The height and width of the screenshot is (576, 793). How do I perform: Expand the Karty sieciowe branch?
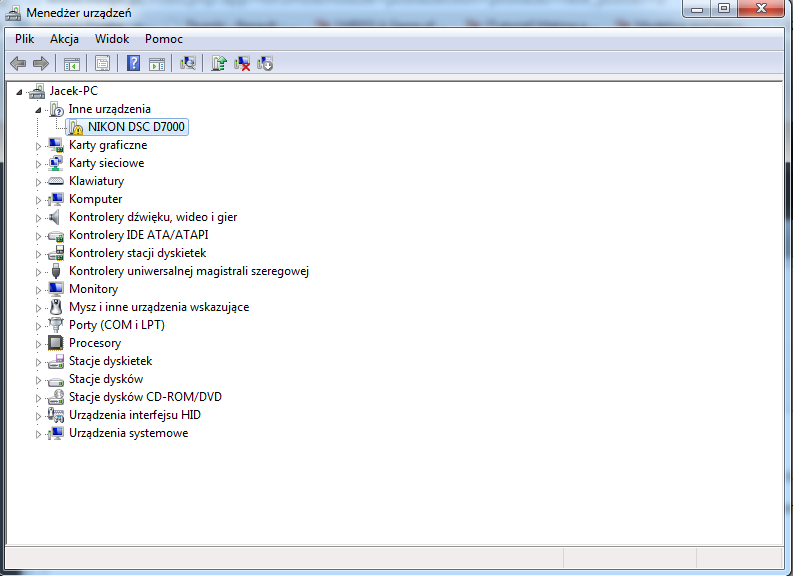38,164
